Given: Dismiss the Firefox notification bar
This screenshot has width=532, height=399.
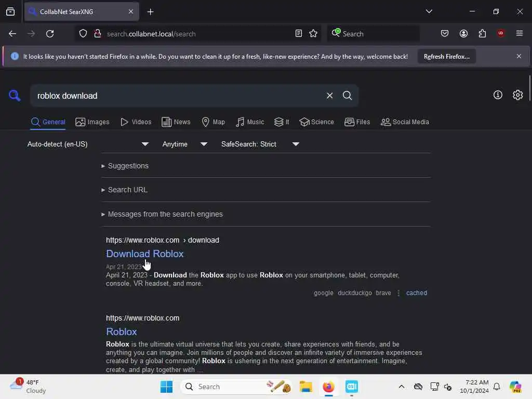Looking at the screenshot, I should point(518,56).
